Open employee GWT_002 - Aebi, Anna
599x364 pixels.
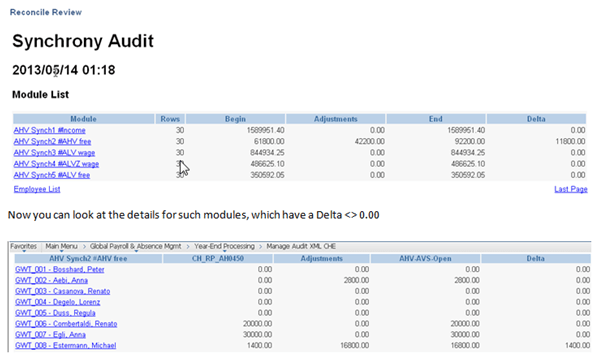(x=52, y=280)
